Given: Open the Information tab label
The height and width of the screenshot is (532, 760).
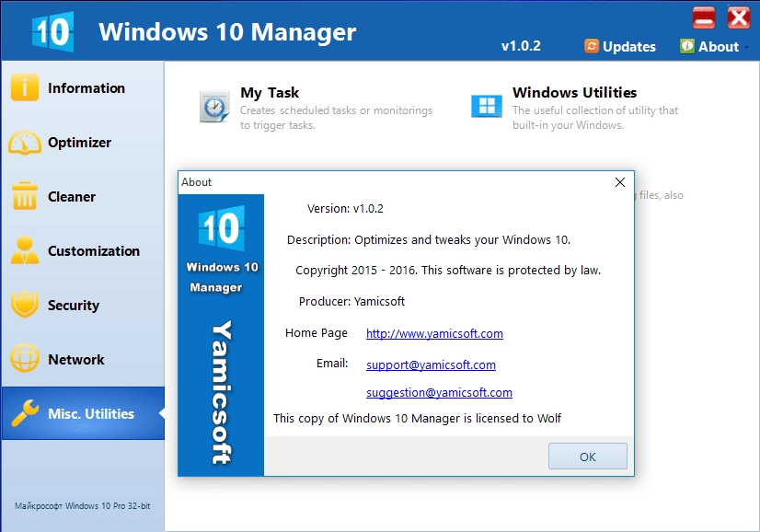Looking at the screenshot, I should [86, 88].
